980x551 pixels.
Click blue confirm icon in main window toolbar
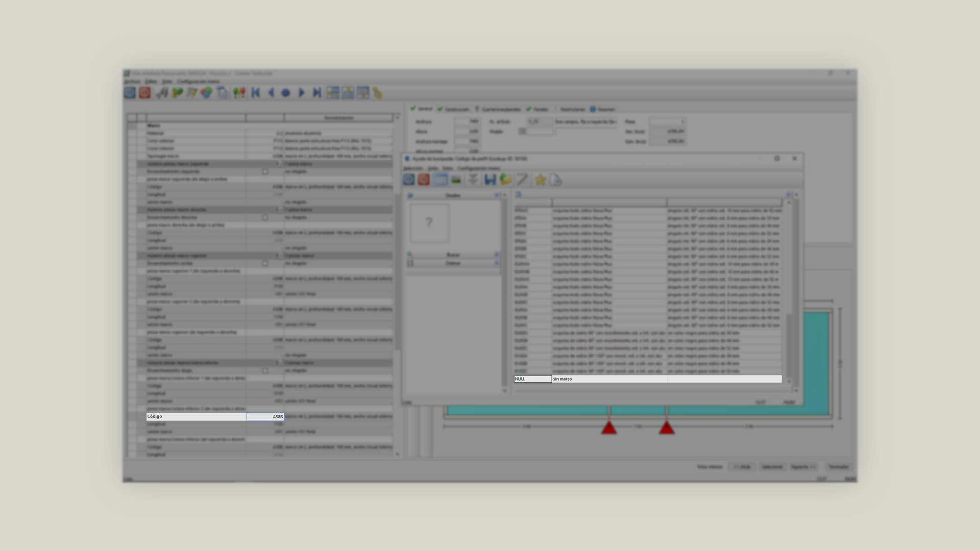point(130,92)
